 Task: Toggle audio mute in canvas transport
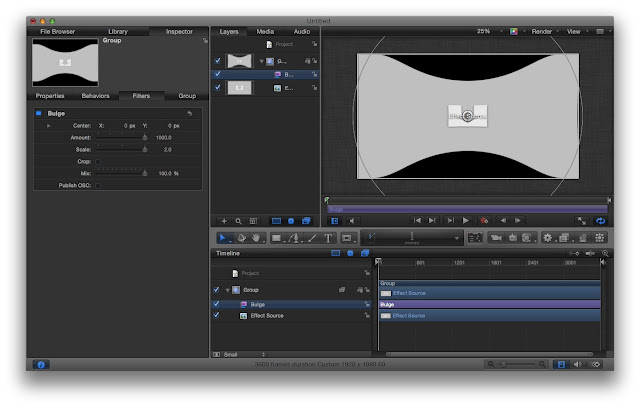point(351,221)
